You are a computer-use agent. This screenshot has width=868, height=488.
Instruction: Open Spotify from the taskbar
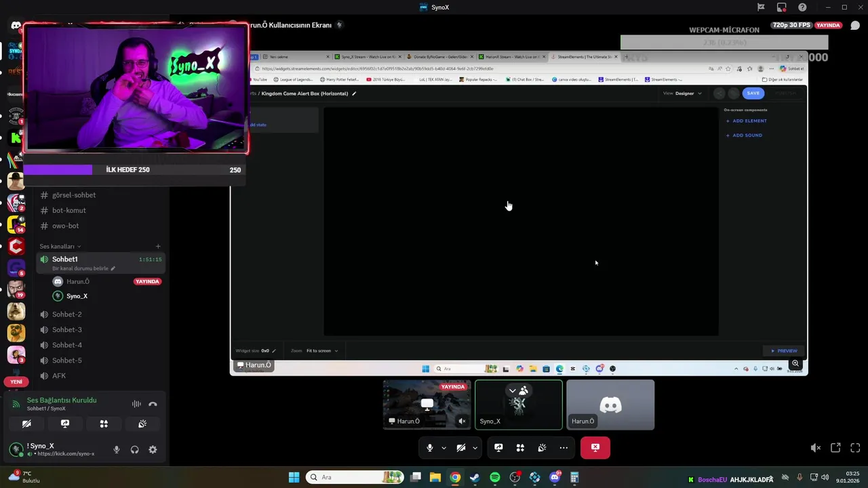point(495,477)
